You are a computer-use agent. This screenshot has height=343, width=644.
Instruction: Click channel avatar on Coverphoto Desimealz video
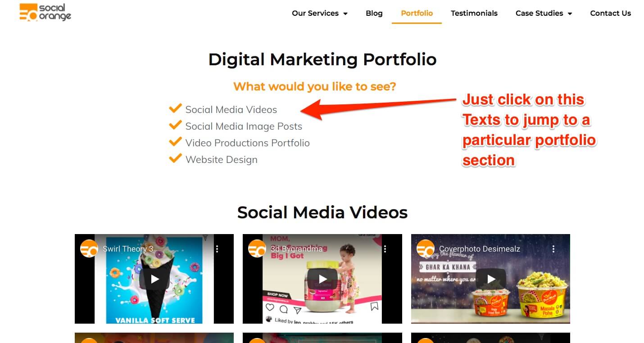click(x=426, y=249)
